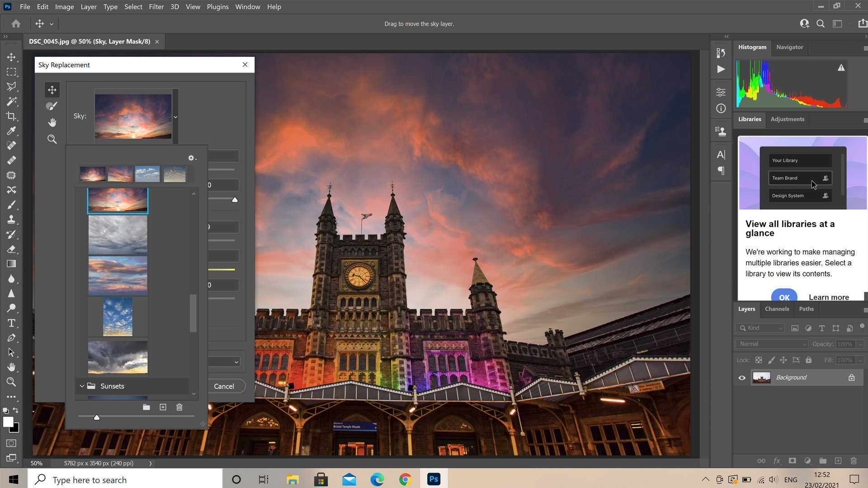Expand Libraries panel dropdown options
The width and height of the screenshot is (868, 488).
[x=864, y=119]
